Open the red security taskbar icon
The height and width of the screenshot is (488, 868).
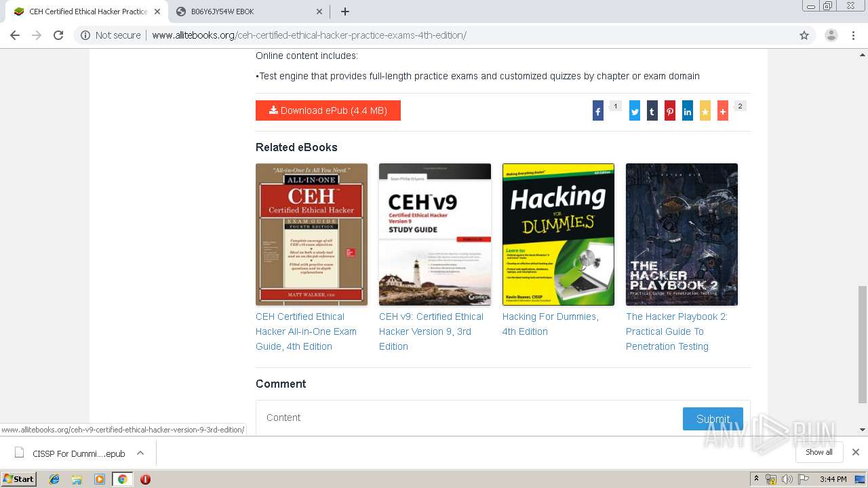tap(145, 479)
